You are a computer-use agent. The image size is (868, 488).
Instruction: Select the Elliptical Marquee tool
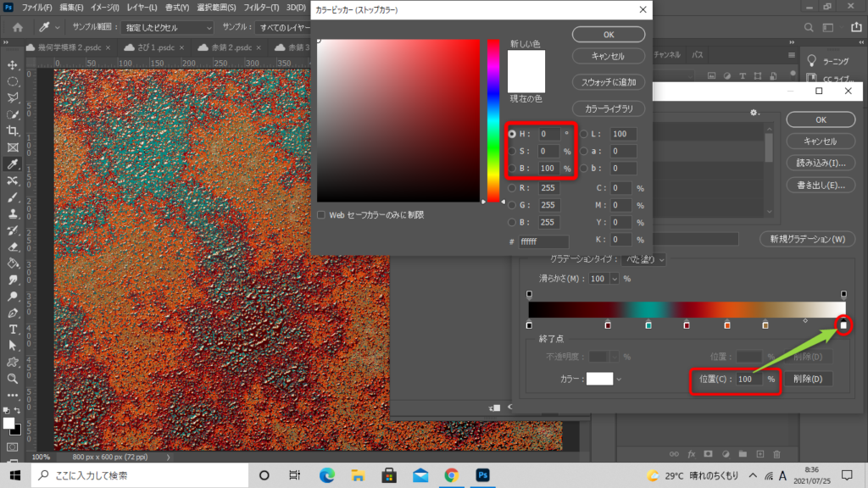tap(12, 82)
